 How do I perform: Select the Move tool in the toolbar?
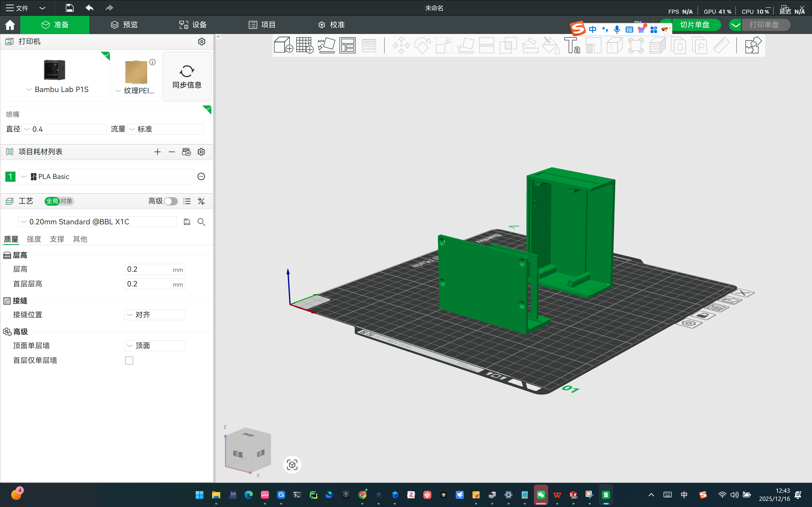tap(401, 45)
